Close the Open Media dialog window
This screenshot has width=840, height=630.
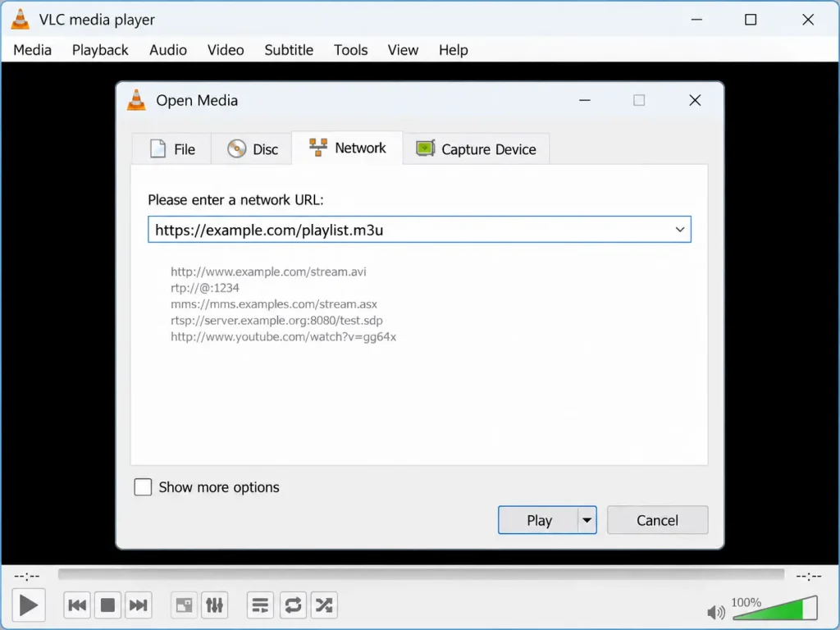[x=695, y=100]
